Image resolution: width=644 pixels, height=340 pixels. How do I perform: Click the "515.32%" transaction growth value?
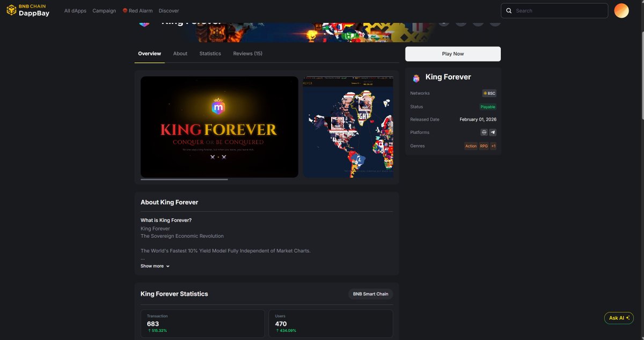[x=159, y=331]
